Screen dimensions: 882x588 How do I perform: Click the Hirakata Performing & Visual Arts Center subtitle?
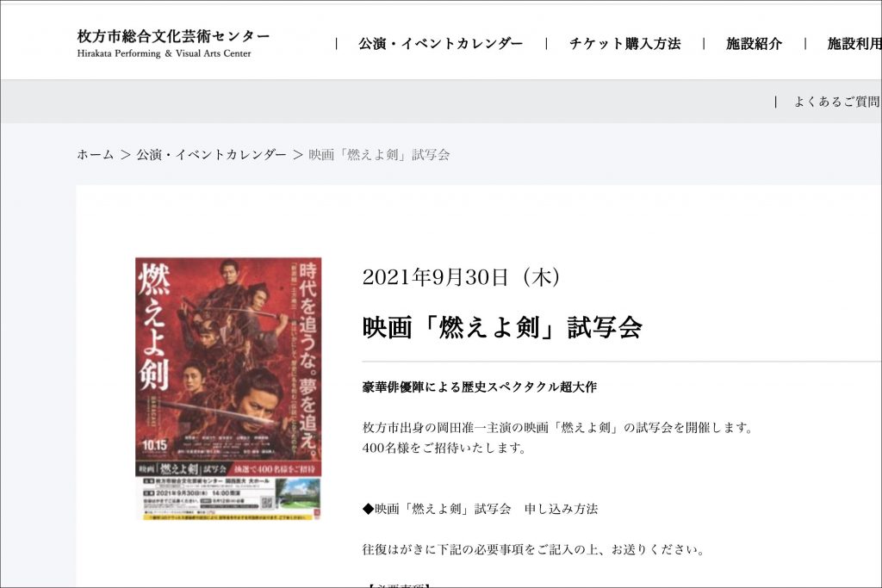[164, 54]
